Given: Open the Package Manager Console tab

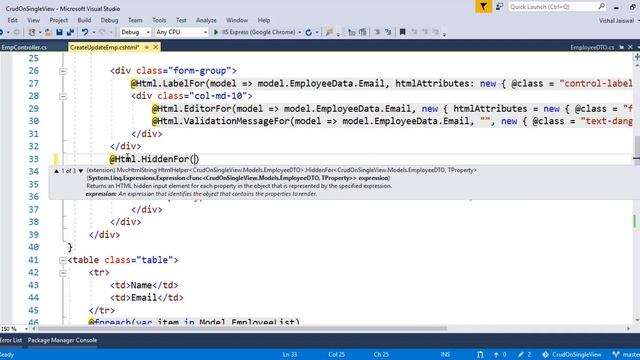Looking at the screenshot, I should [x=62, y=340].
